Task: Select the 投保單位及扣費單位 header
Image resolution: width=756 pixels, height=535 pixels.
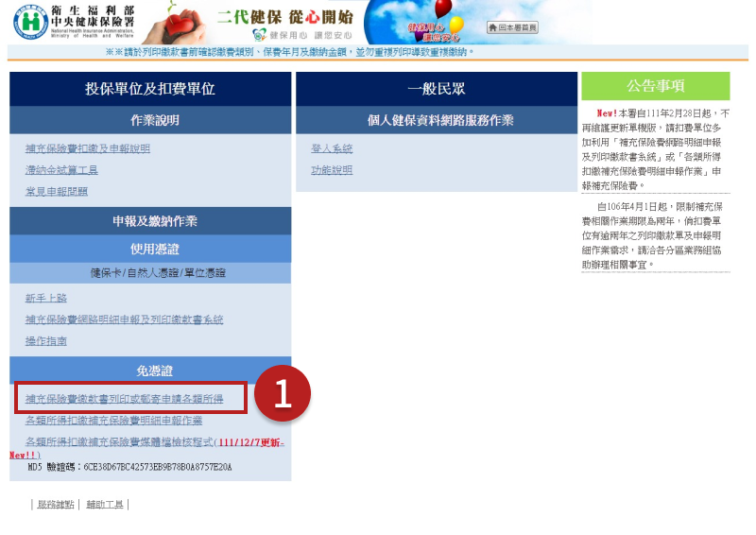Action: [x=150, y=89]
